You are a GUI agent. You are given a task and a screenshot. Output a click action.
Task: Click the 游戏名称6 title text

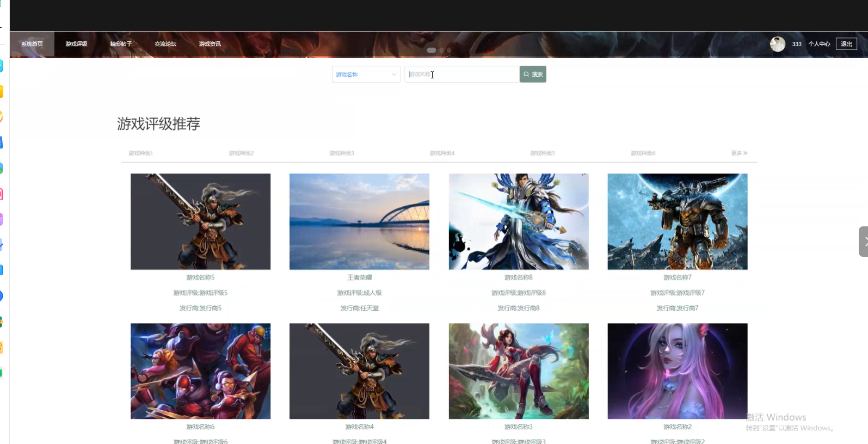(200, 427)
